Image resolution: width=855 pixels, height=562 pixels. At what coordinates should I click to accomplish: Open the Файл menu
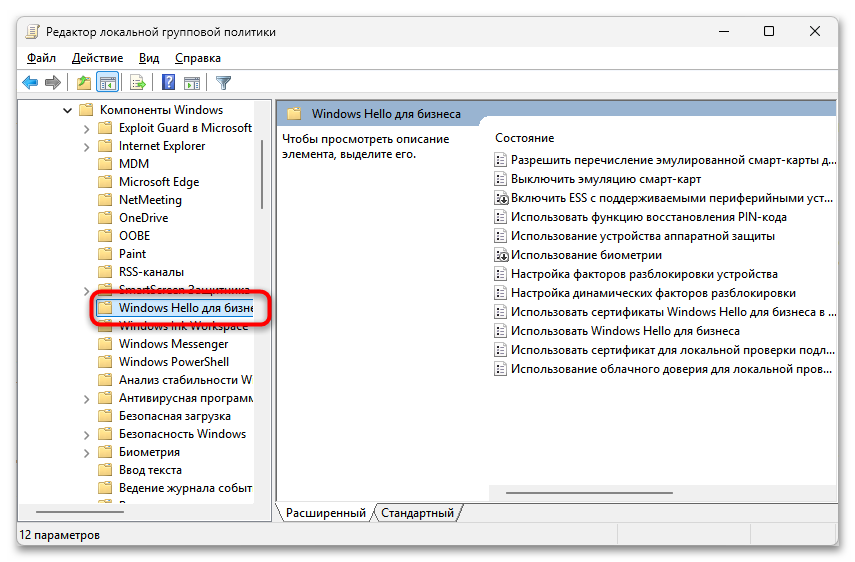point(41,58)
